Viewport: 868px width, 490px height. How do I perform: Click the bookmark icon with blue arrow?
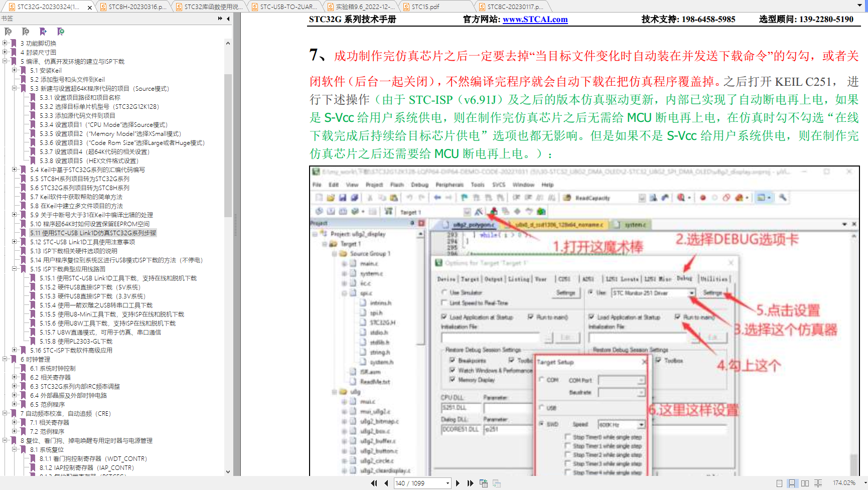point(43,32)
